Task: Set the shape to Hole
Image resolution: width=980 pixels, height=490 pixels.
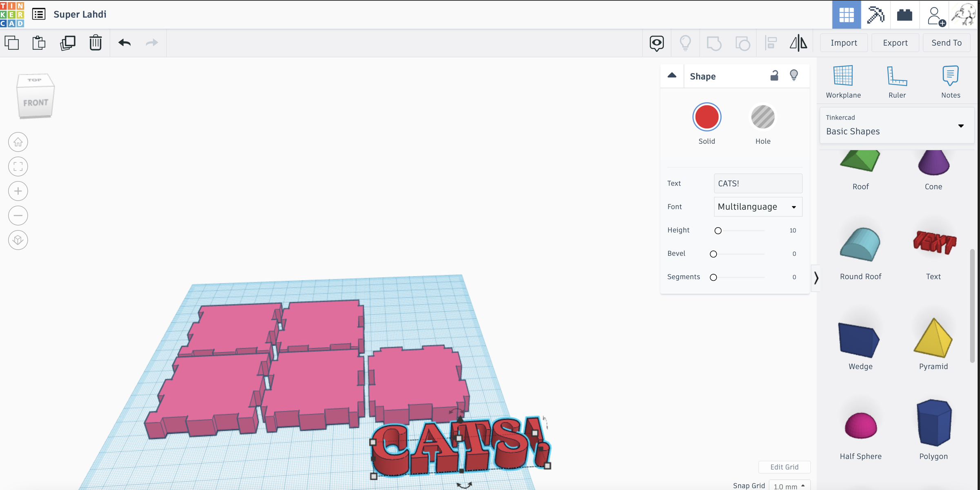Action: click(x=763, y=117)
